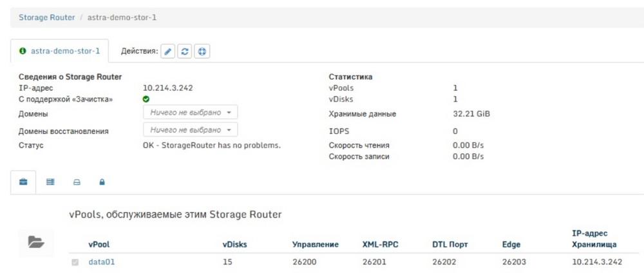Click astra-demo-stor-1 in the breadcrumb
This screenshot has width=644, height=277.
tap(122, 17)
